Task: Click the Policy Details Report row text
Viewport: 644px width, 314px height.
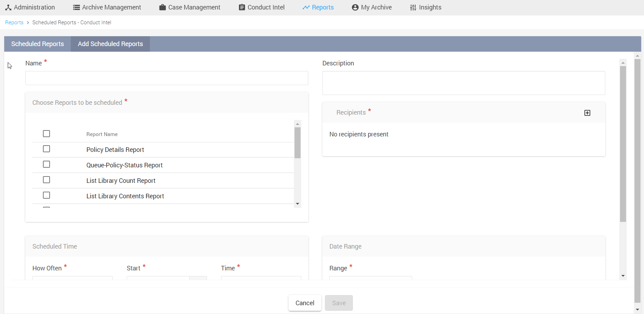Action: tap(115, 150)
